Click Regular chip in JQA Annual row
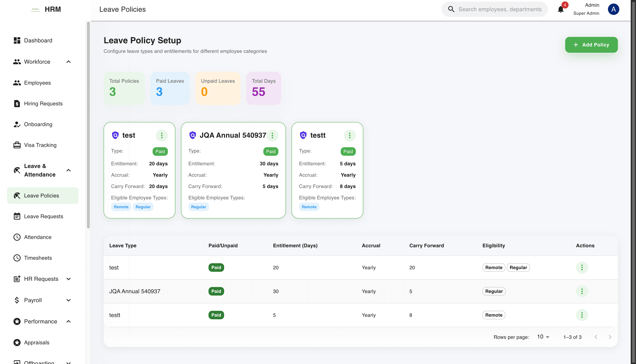Image resolution: width=636 pixels, height=364 pixels. (x=494, y=291)
